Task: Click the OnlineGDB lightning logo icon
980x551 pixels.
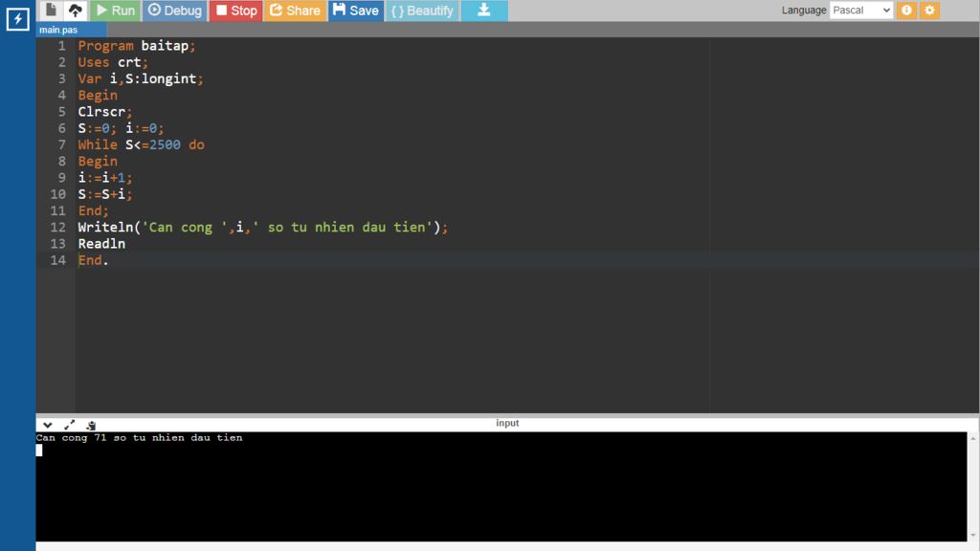Action: coord(17,19)
